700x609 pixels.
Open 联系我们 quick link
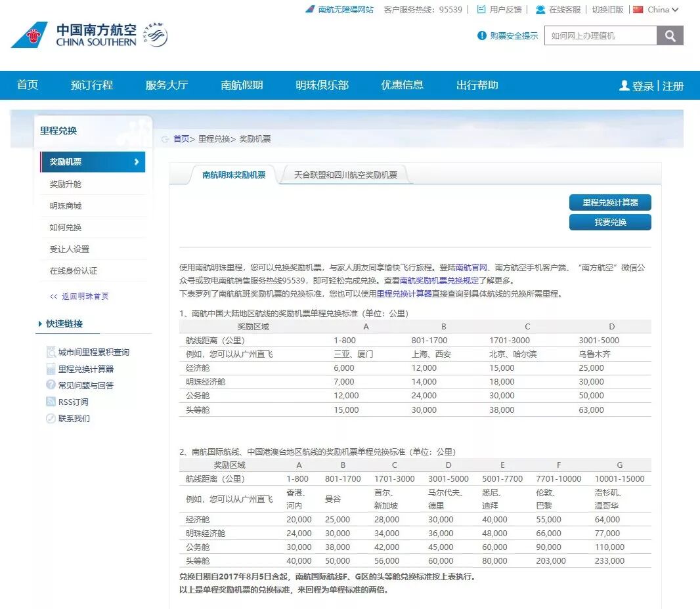pos(74,419)
